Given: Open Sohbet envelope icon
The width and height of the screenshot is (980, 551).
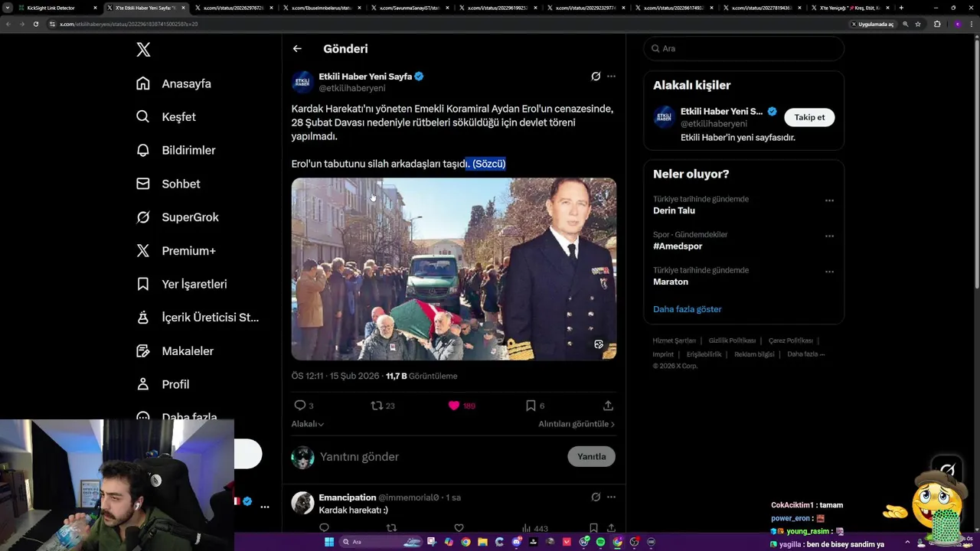Looking at the screenshot, I should [143, 184].
